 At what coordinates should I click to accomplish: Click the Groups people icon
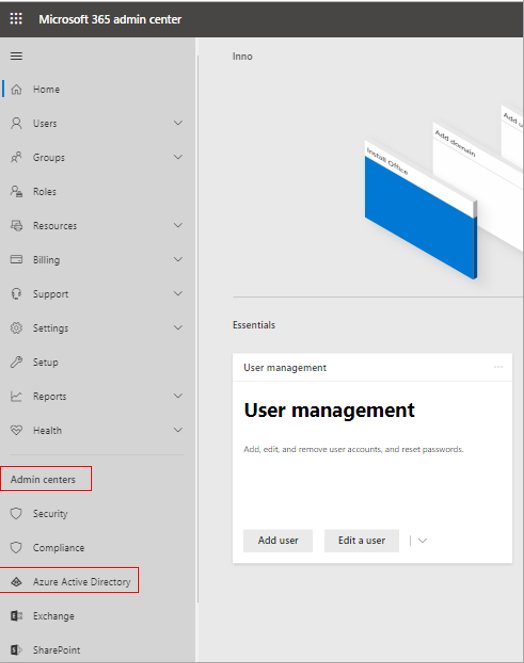[16, 157]
